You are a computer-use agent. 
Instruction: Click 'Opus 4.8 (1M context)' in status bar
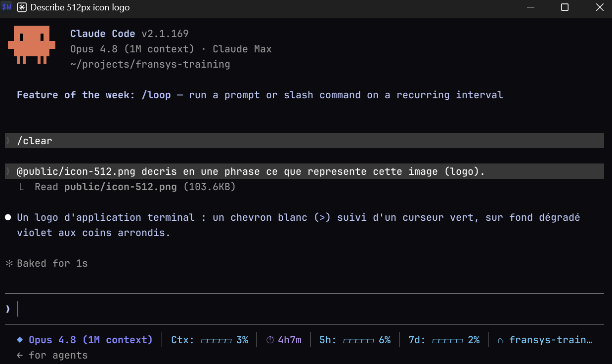click(x=91, y=340)
